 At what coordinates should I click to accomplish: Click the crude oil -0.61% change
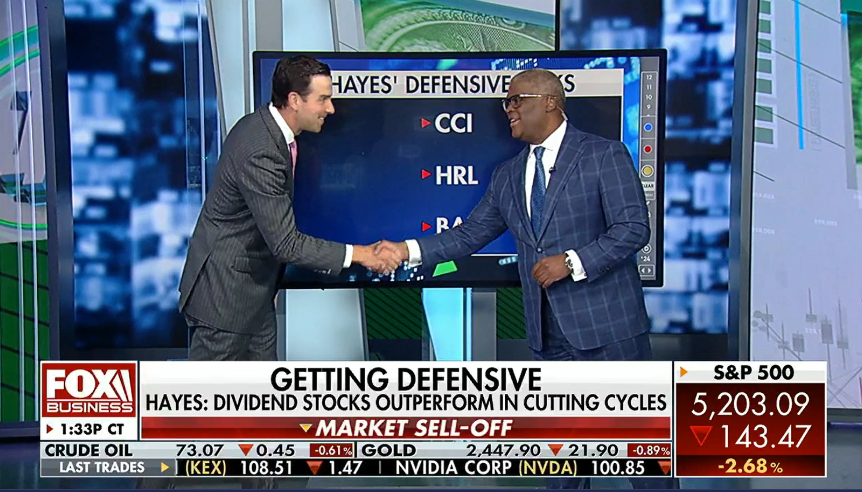[x=331, y=451]
